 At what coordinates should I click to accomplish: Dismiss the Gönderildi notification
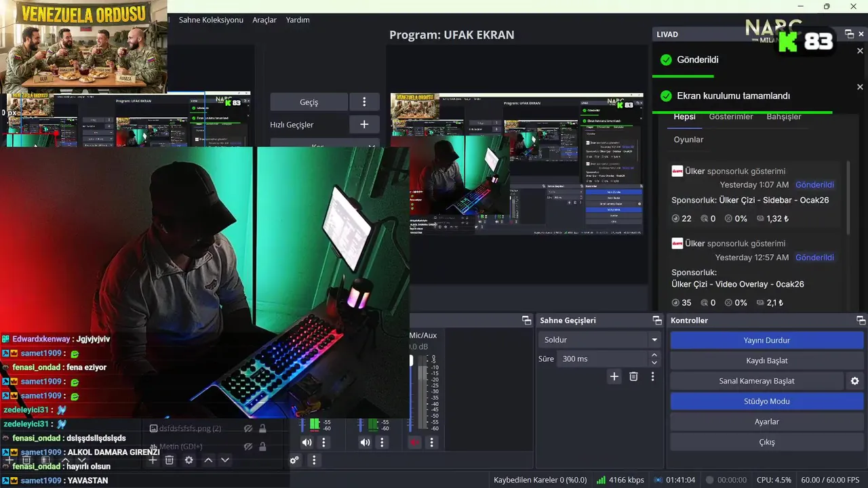click(x=860, y=51)
